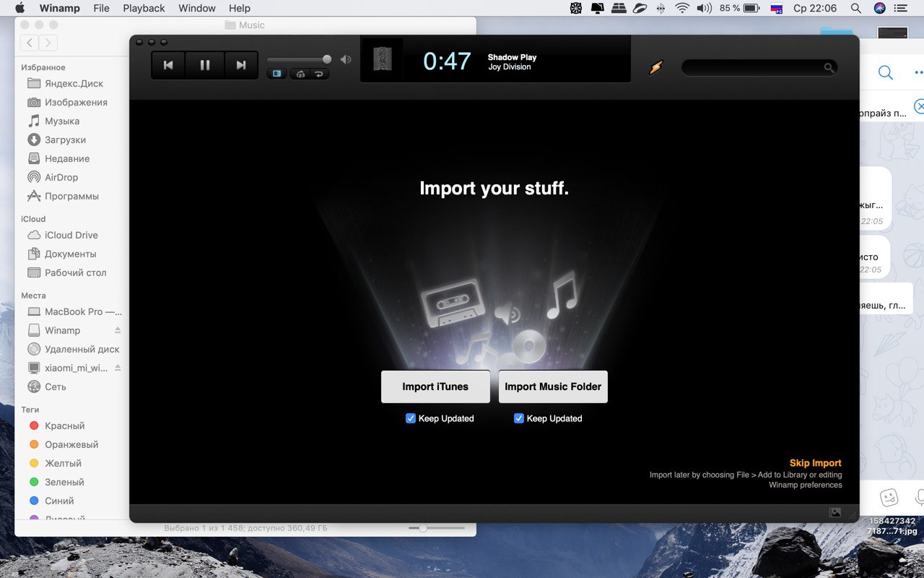Click the search icon in Telegram window

click(885, 72)
